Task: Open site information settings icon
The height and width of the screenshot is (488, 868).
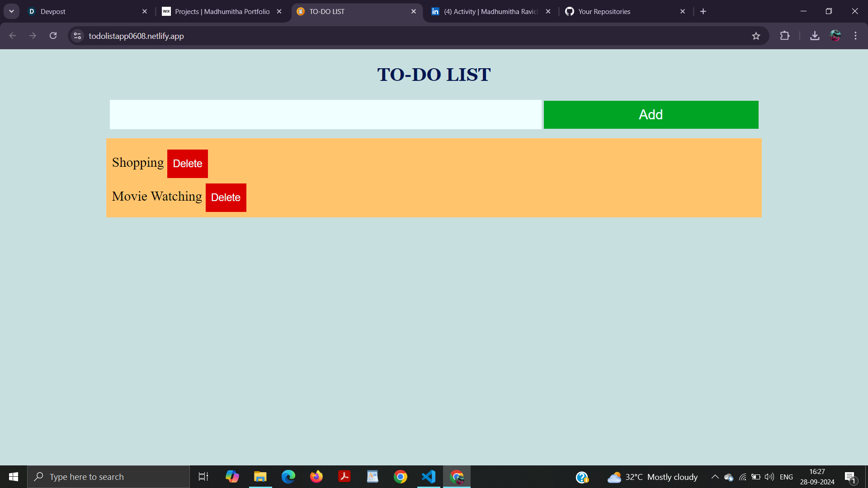Action: (x=77, y=36)
